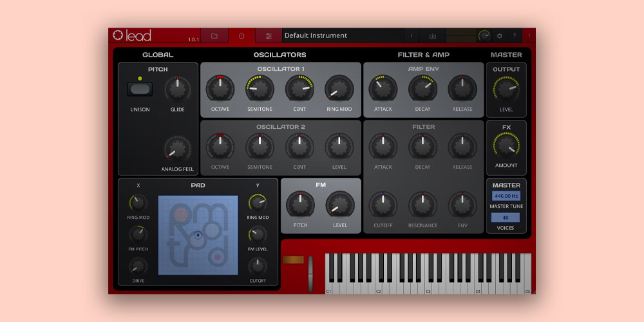Click the Voices count field

tap(506, 218)
